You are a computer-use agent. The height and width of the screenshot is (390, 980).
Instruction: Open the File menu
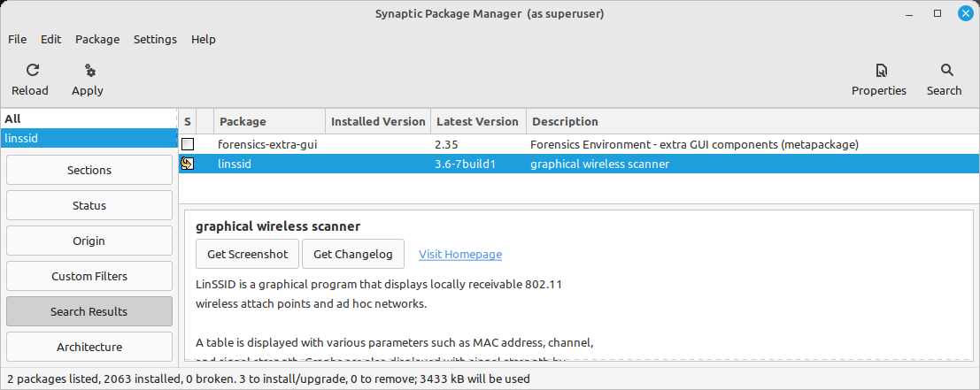click(18, 40)
